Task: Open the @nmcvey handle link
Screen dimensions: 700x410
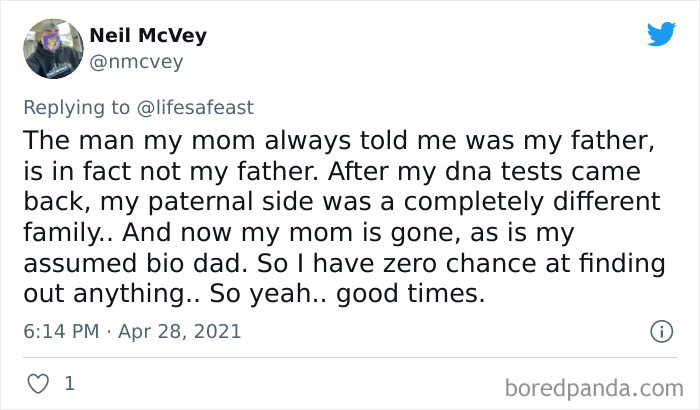Action: [x=136, y=62]
